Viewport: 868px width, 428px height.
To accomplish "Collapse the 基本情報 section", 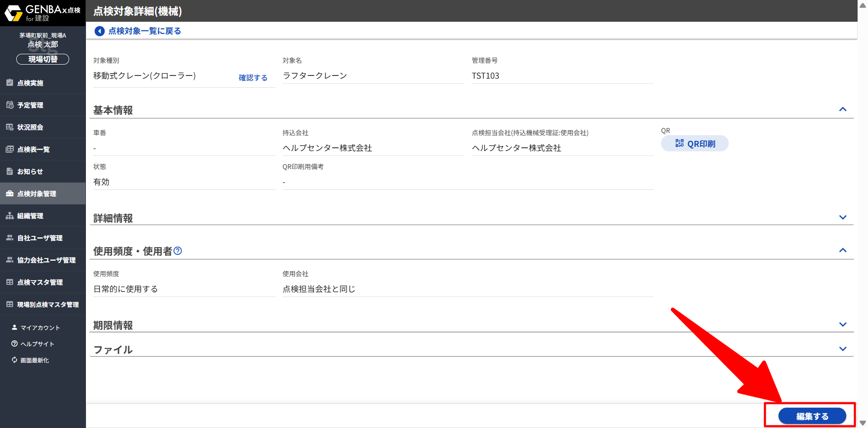I will pos(843,109).
